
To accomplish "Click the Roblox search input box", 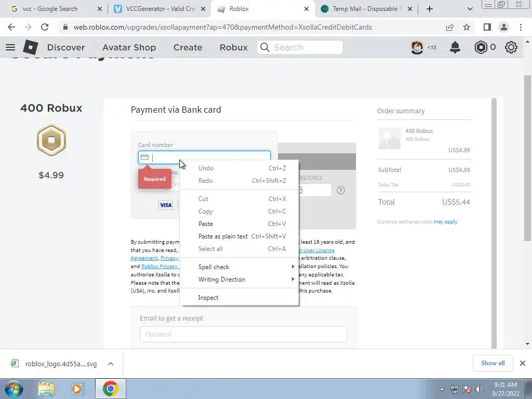I will (300, 47).
